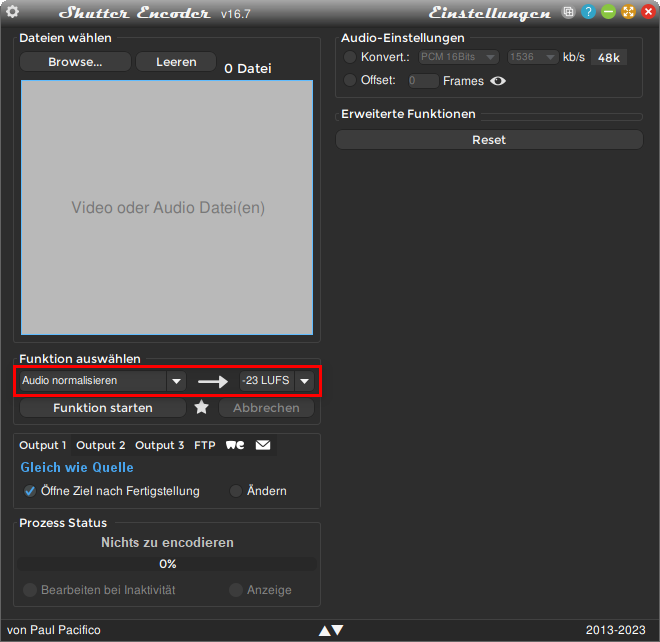
Task: Enable the Konvert. audio option
Action: coord(350,57)
